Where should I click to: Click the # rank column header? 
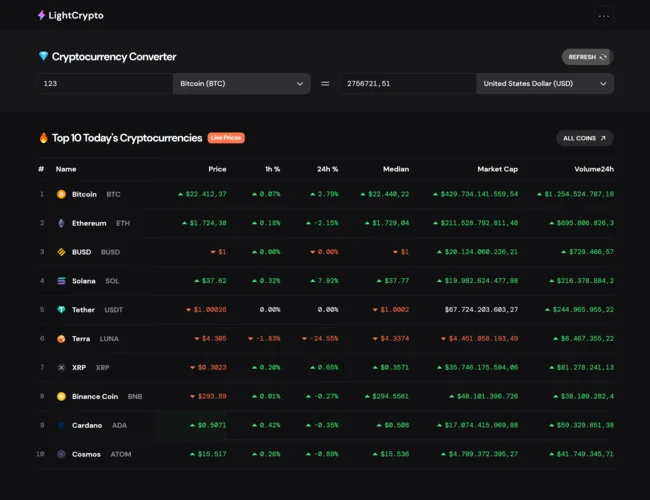point(41,169)
